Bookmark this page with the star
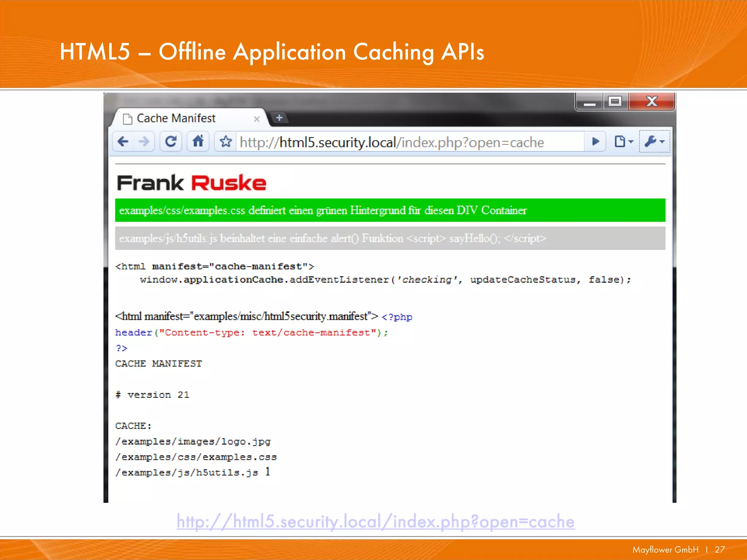 226,141
